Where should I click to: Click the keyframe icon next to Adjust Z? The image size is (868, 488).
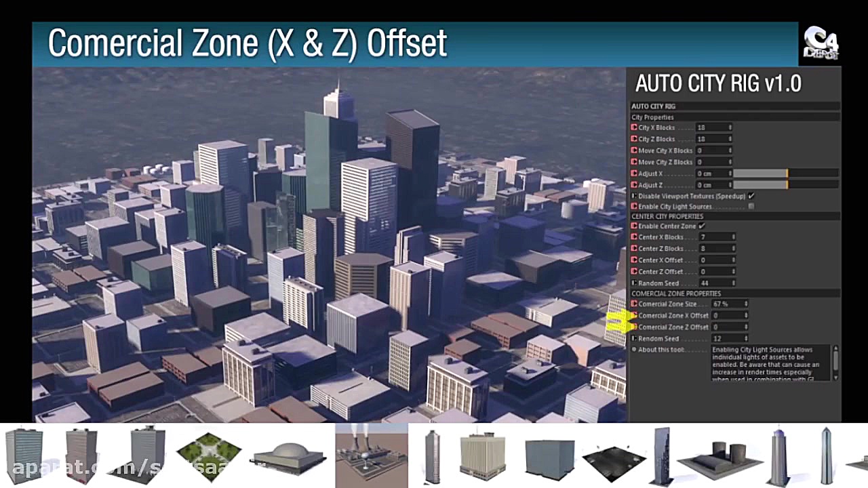click(634, 185)
